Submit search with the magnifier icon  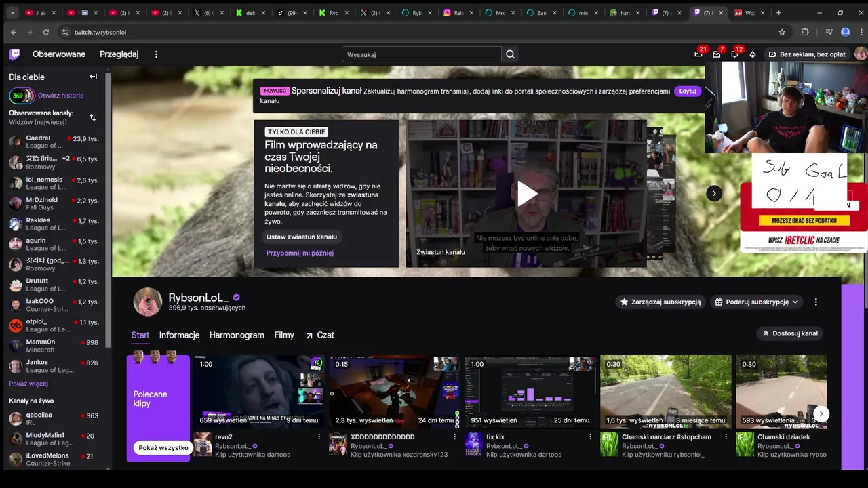pos(510,54)
